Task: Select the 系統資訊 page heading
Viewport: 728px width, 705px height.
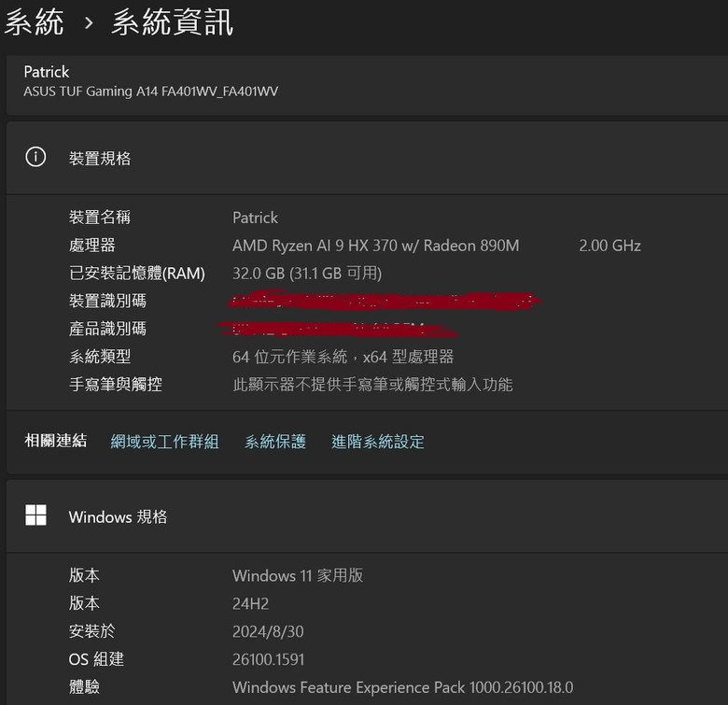Action: pyautogui.click(x=173, y=22)
